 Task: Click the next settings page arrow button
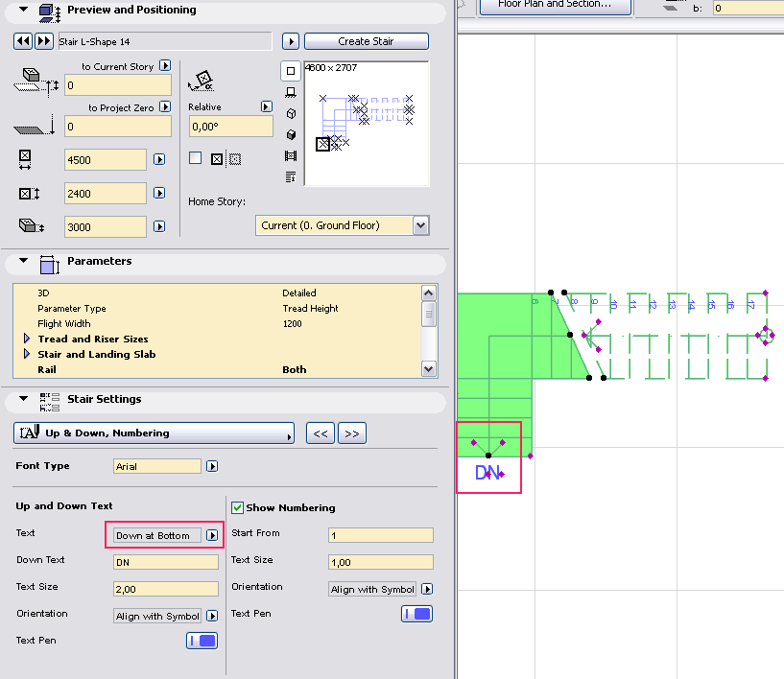pyautogui.click(x=351, y=433)
